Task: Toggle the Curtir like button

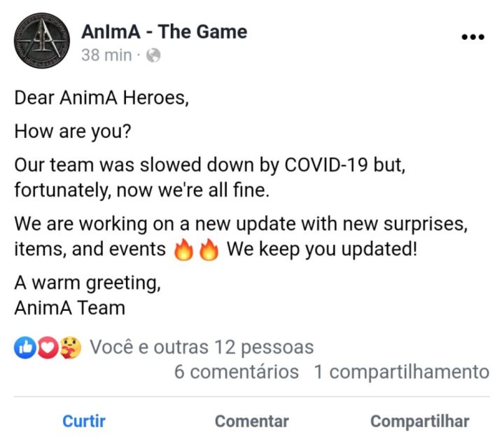Action: point(84,421)
